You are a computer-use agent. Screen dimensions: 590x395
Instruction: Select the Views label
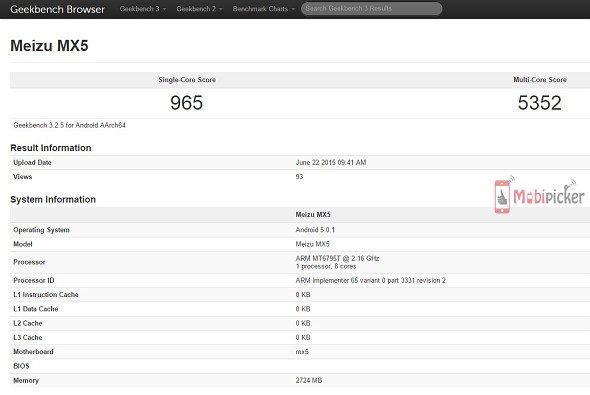23,177
